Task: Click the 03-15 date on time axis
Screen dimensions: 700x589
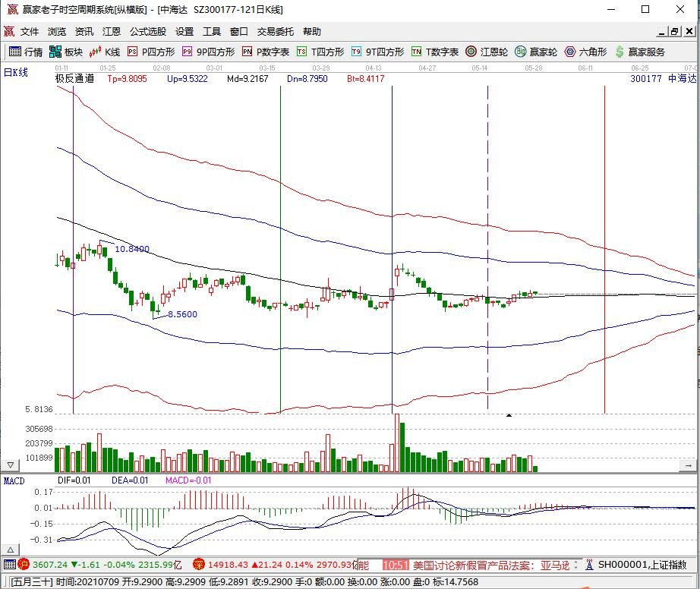Action: pos(267,68)
